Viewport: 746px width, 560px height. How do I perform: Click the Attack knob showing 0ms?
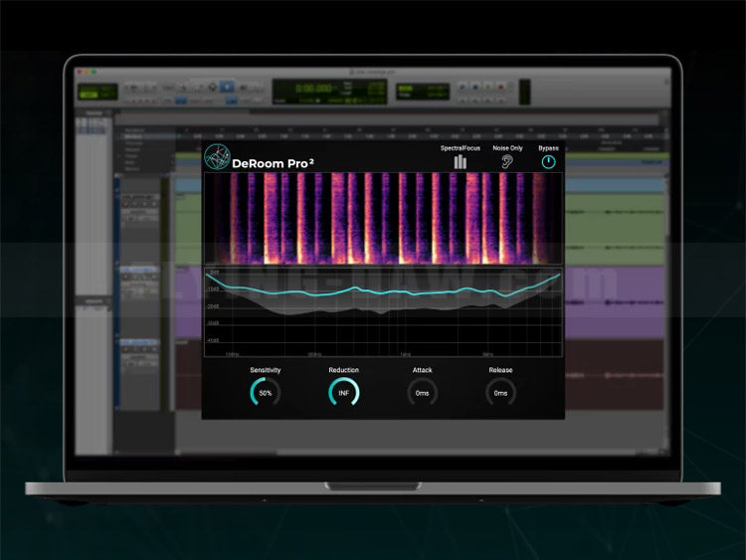[422, 393]
